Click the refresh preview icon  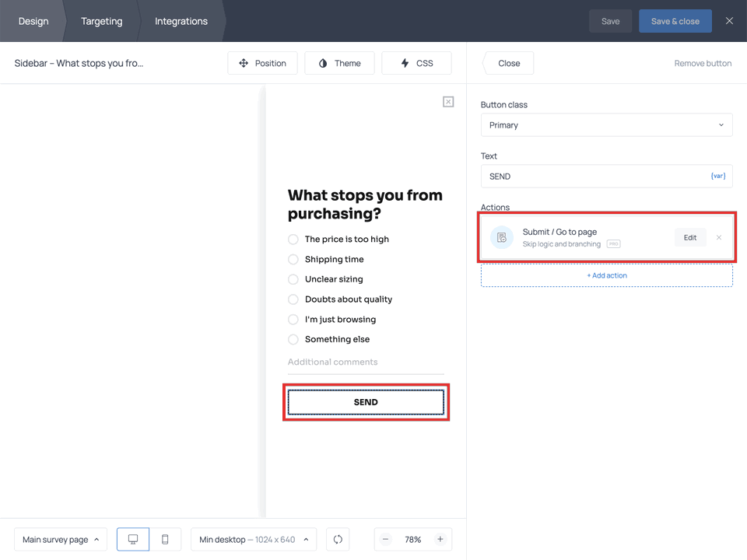pyautogui.click(x=338, y=539)
